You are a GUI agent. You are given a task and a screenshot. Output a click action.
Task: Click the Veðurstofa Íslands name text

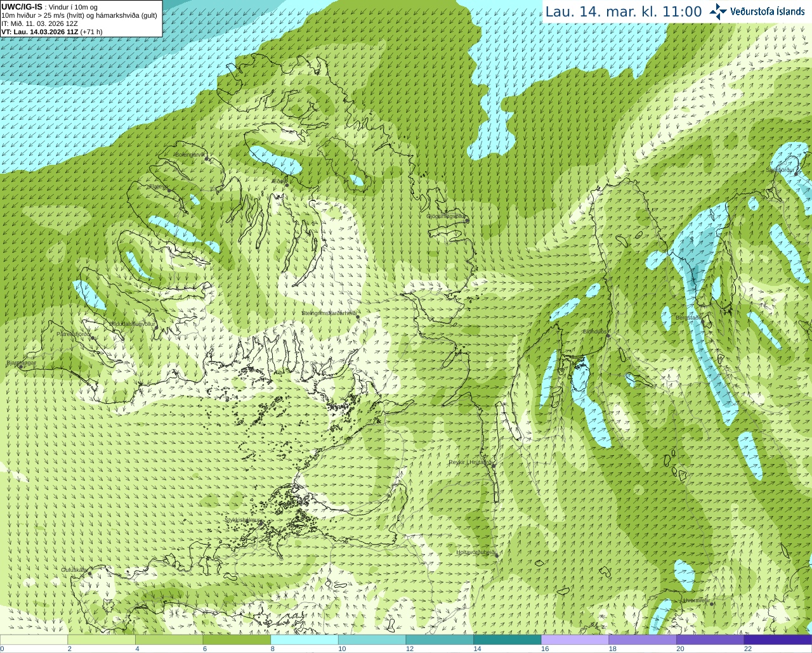(767, 11)
